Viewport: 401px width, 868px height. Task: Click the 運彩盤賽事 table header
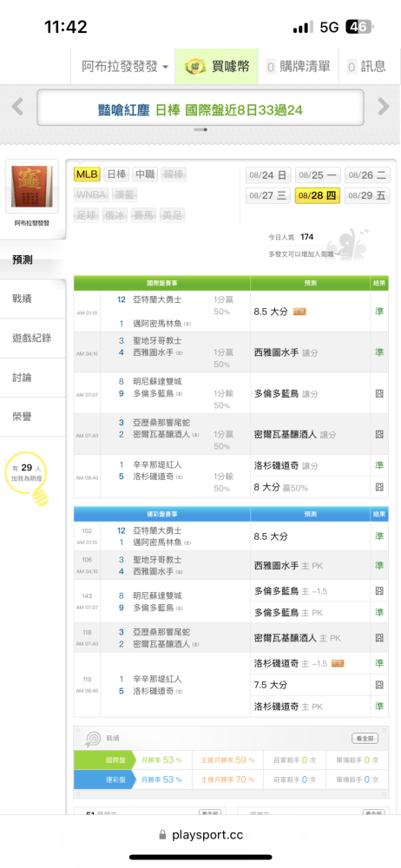[x=161, y=514]
